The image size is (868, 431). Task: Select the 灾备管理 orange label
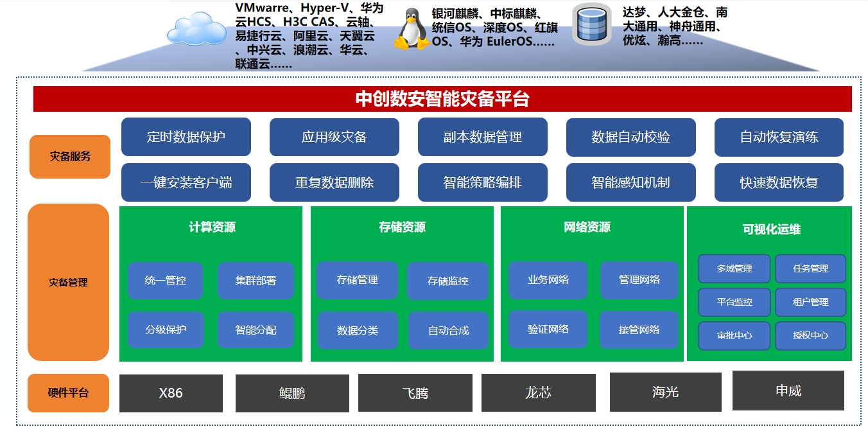(68, 282)
